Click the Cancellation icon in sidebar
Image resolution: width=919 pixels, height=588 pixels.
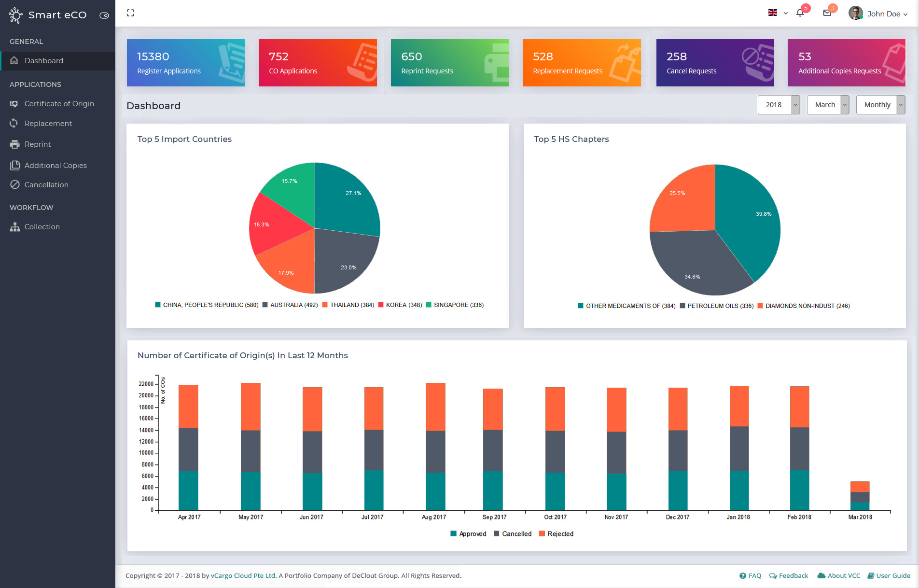(14, 185)
